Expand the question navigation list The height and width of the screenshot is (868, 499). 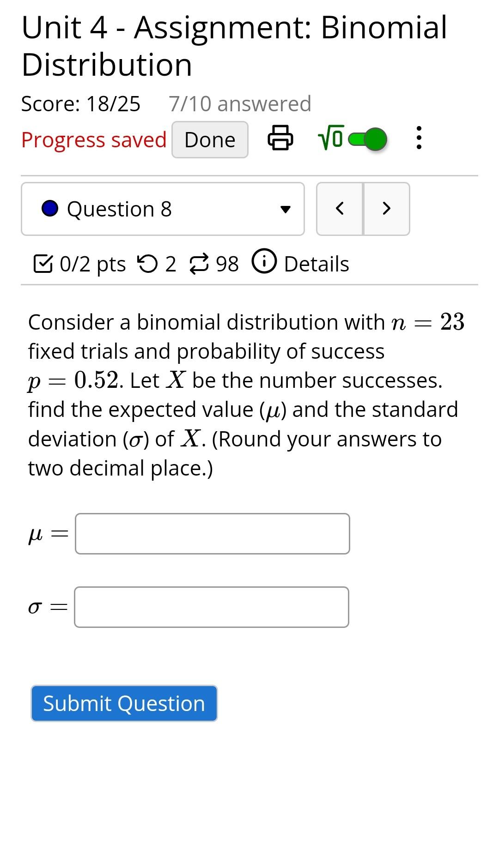[x=162, y=208]
